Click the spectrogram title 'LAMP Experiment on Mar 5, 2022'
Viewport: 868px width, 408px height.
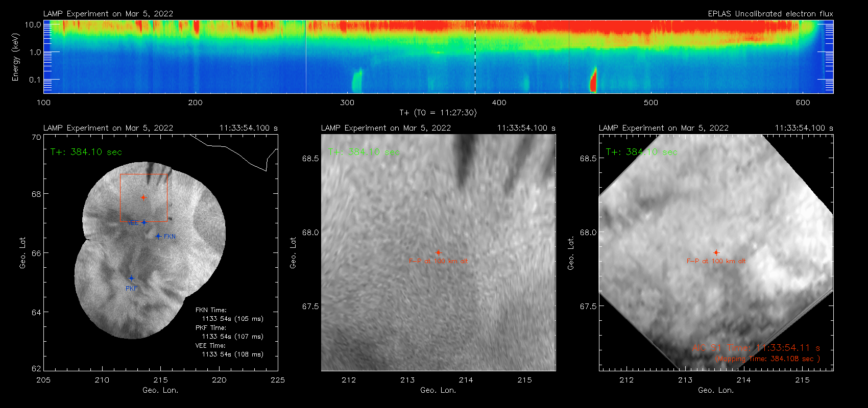[108, 14]
